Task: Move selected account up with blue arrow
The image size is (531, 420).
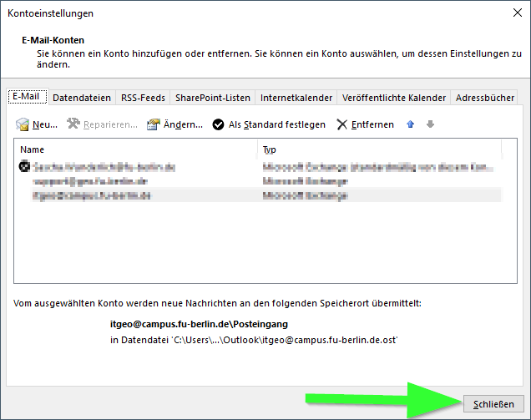Action: pos(410,124)
